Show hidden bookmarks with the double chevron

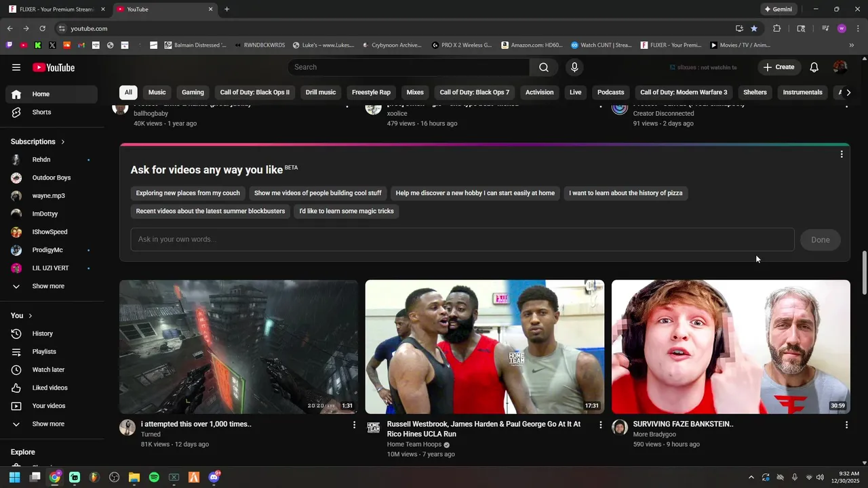(x=852, y=45)
